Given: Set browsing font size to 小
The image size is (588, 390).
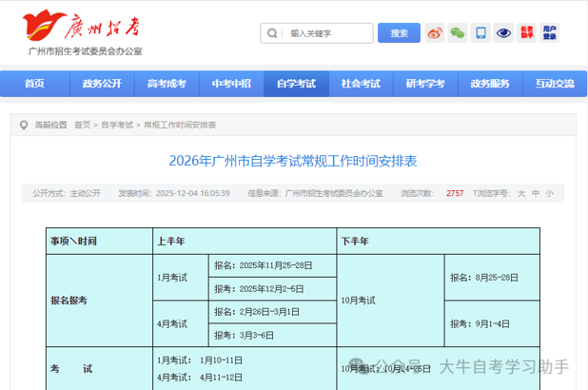Looking at the screenshot, I should tap(549, 193).
